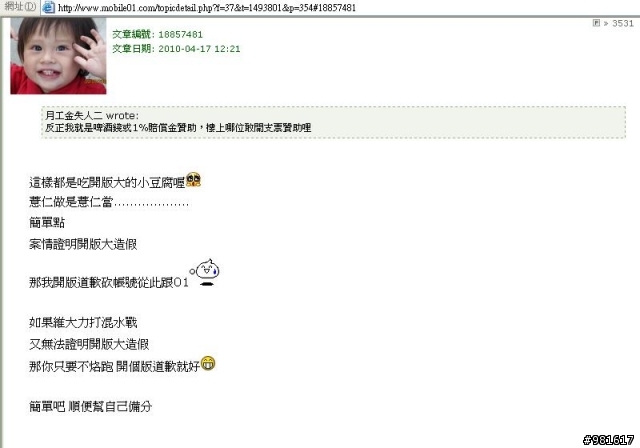The width and height of the screenshot is (640, 448).
Task: Click the IE page icon in address bar
Action: [x=49, y=7]
